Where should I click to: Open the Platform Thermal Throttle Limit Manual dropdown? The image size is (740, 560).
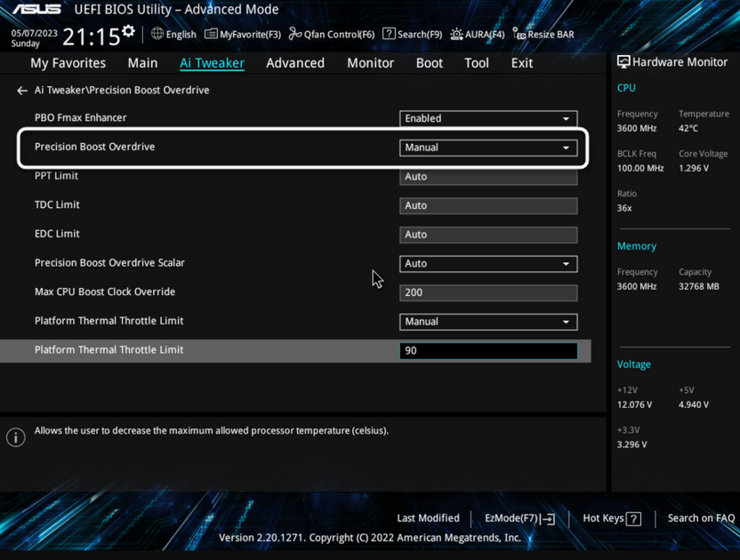[488, 322]
